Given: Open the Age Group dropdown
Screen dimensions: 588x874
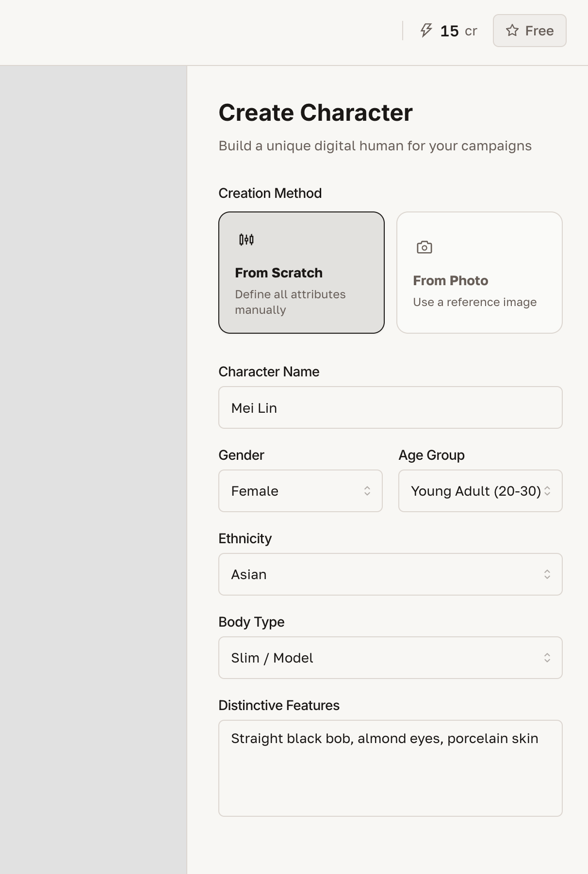Looking at the screenshot, I should coord(480,491).
